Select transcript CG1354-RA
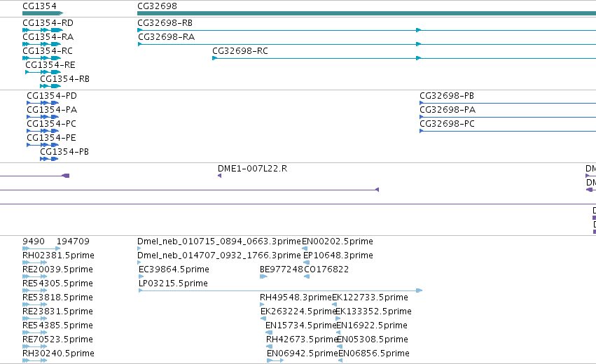Viewport: 596px width, 364px height. point(48,37)
